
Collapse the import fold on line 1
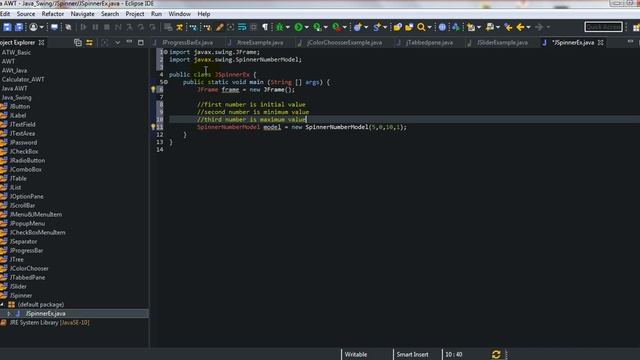point(165,52)
